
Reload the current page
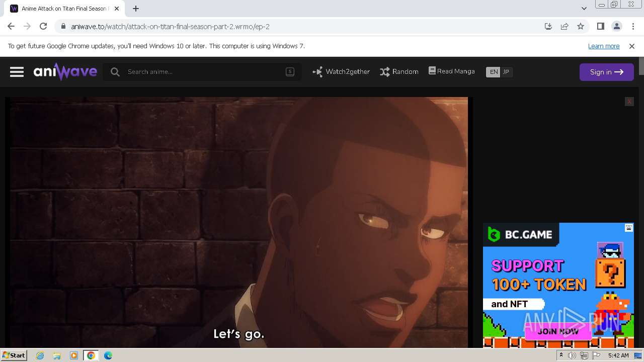[x=43, y=26]
